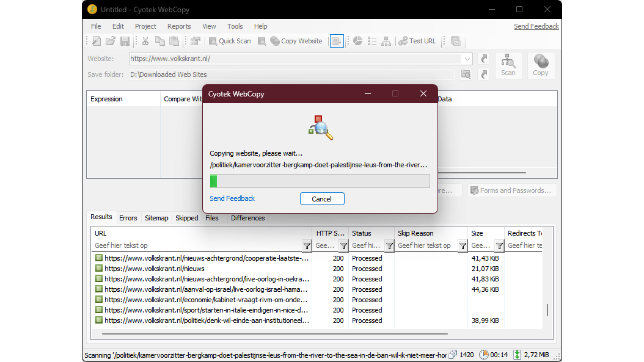644x362 pixels.
Task: Click the page count icon near 1420
Action: click(x=453, y=355)
